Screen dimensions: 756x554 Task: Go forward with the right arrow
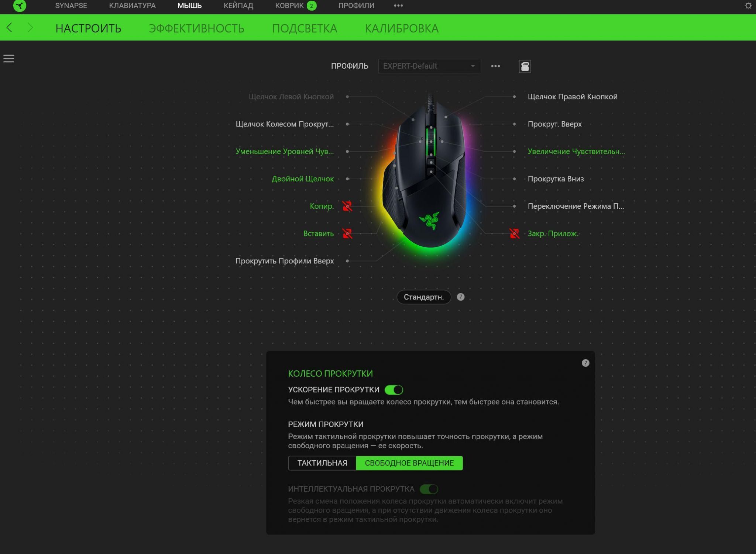click(x=30, y=27)
